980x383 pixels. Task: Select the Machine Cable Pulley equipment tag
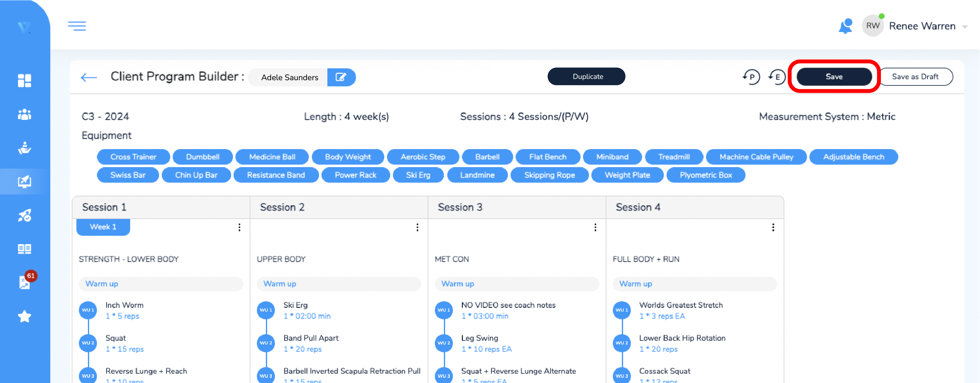pyautogui.click(x=756, y=157)
